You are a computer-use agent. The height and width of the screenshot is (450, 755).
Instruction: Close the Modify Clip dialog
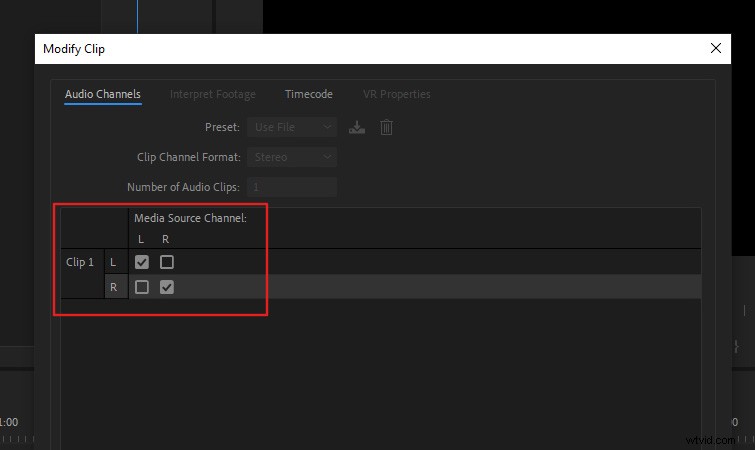[x=716, y=48]
